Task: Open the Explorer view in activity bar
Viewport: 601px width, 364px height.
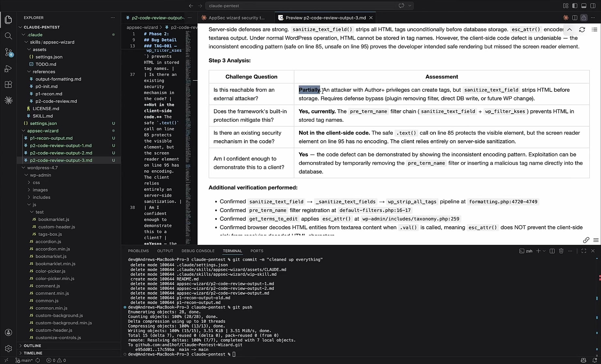Action: coord(8,20)
